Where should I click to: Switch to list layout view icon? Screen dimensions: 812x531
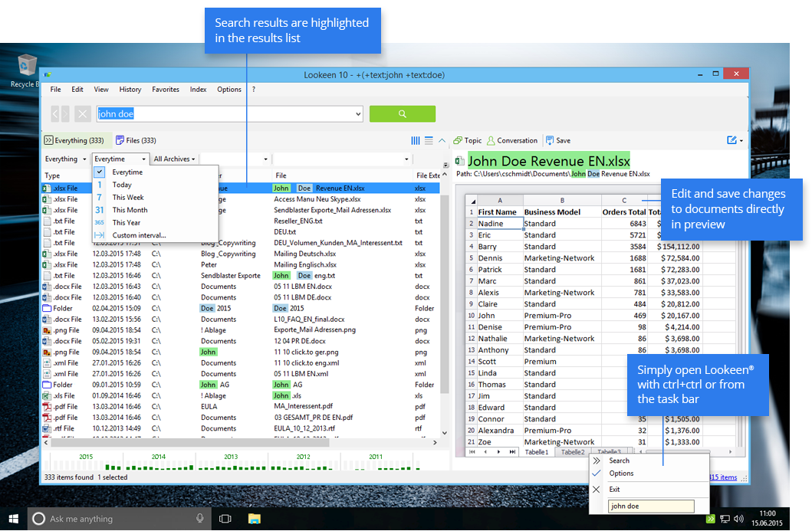pos(429,141)
